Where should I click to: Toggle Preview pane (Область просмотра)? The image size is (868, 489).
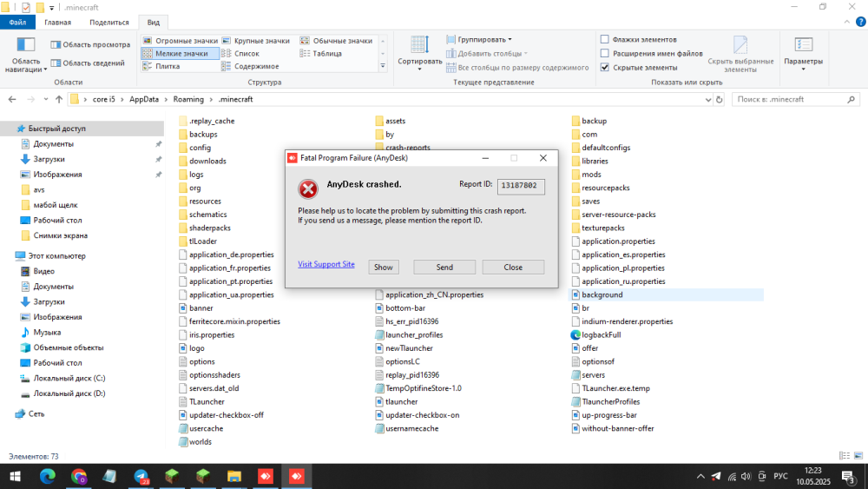pyautogui.click(x=90, y=44)
